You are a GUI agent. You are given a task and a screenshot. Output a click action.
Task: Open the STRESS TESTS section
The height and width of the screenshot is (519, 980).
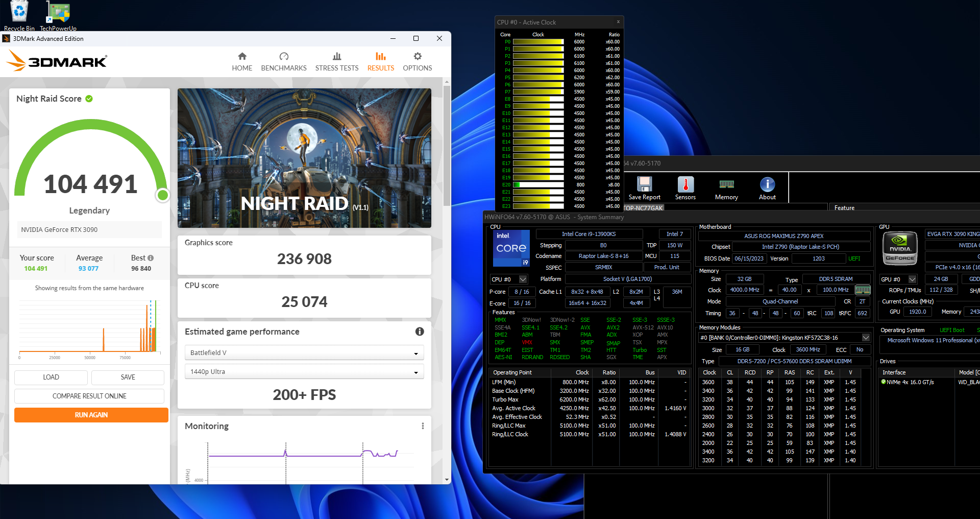tap(337, 61)
